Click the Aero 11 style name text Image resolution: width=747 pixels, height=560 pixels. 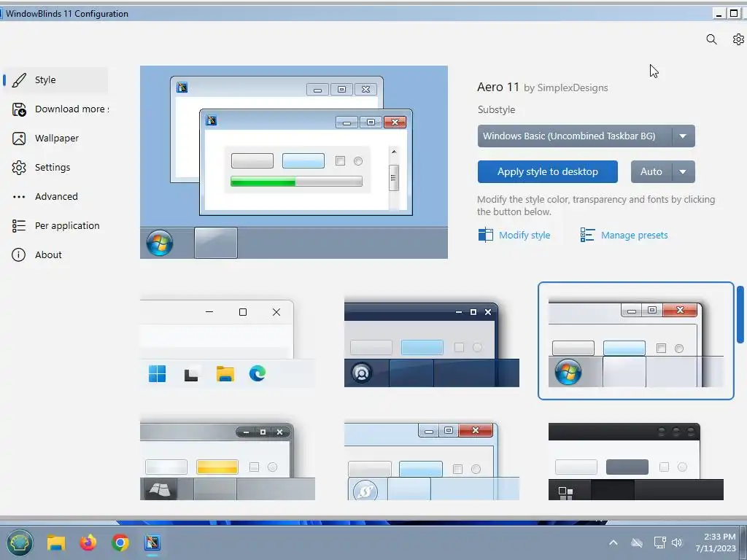(x=498, y=87)
